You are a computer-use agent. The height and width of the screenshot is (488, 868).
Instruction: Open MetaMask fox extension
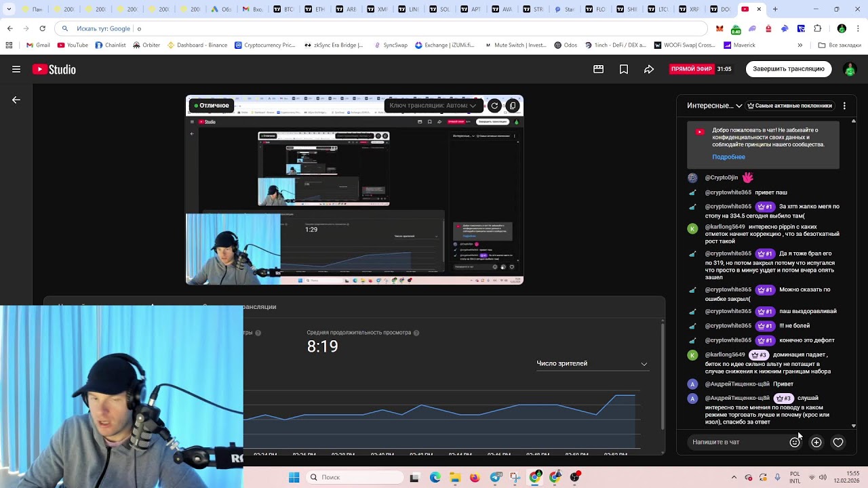(x=720, y=28)
